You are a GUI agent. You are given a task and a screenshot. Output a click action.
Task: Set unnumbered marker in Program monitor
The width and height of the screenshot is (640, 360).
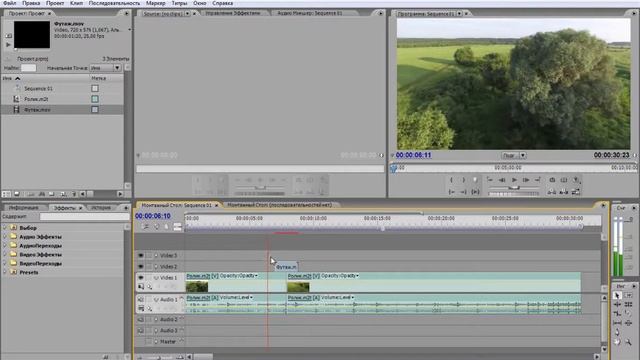475,180
